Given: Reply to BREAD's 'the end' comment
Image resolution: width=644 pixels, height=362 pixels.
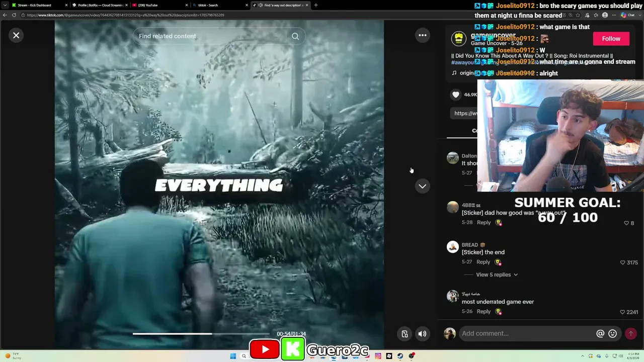Looking at the screenshot, I should coord(483,262).
